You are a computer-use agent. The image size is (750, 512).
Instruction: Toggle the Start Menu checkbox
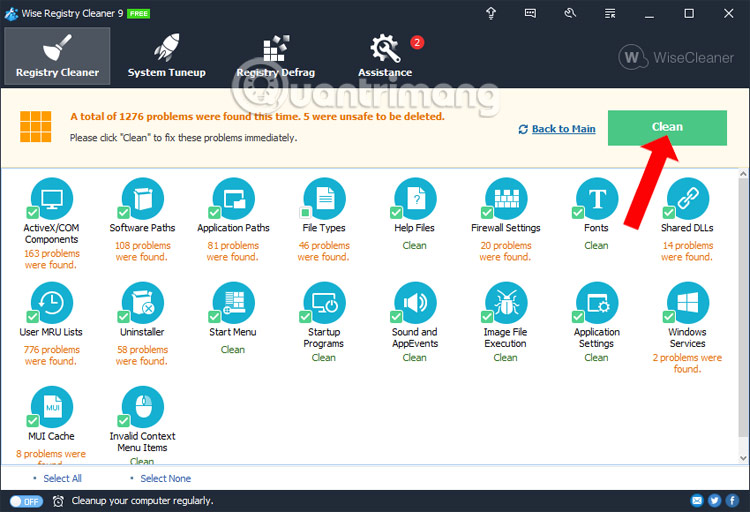(214, 316)
